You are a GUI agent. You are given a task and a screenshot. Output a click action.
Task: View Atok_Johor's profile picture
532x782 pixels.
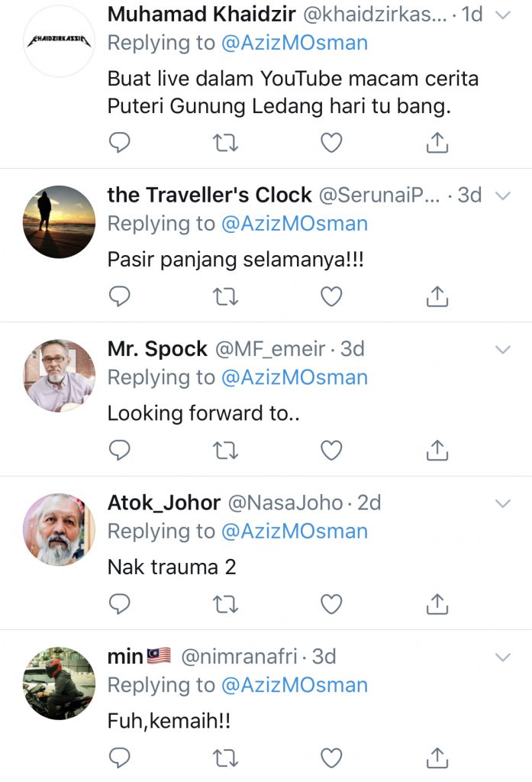coord(59,527)
